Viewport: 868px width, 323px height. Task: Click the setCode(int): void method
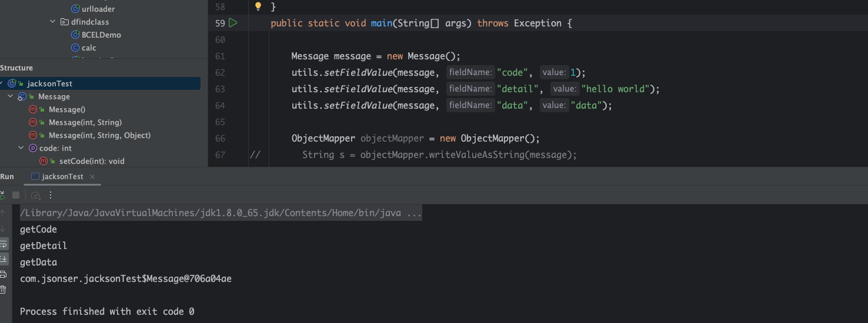(91, 161)
